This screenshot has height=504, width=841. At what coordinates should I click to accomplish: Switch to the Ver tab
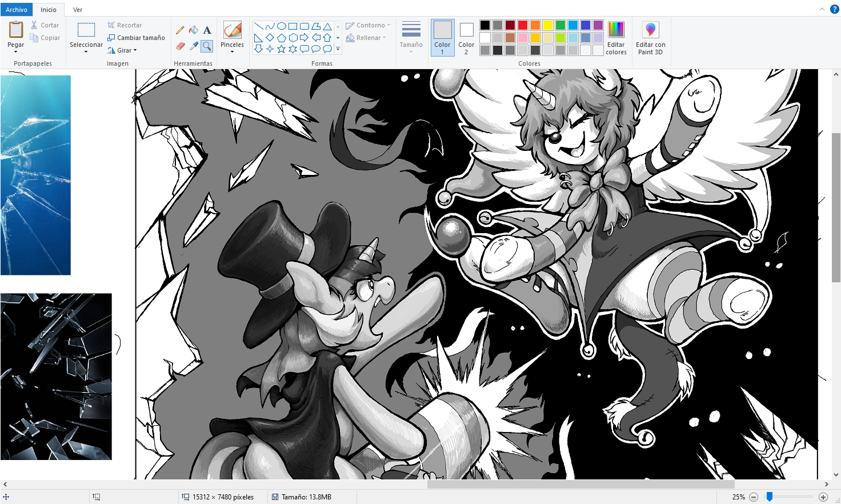[78, 10]
